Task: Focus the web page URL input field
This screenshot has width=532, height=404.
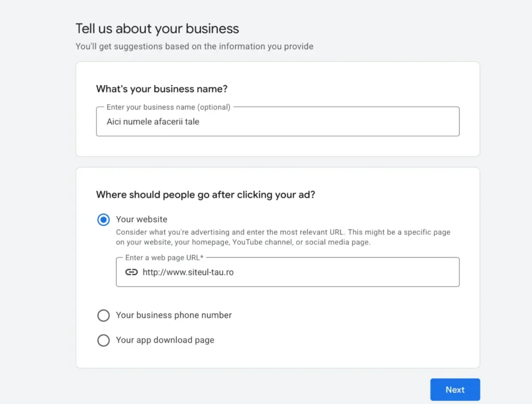Action: pyautogui.click(x=288, y=272)
